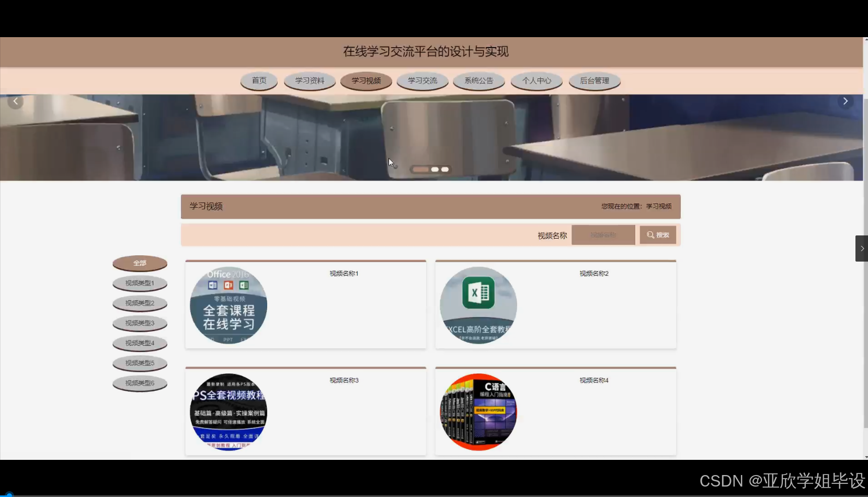This screenshot has height=497, width=868.
Task: Click the 搜索 search button
Action: [658, 234]
